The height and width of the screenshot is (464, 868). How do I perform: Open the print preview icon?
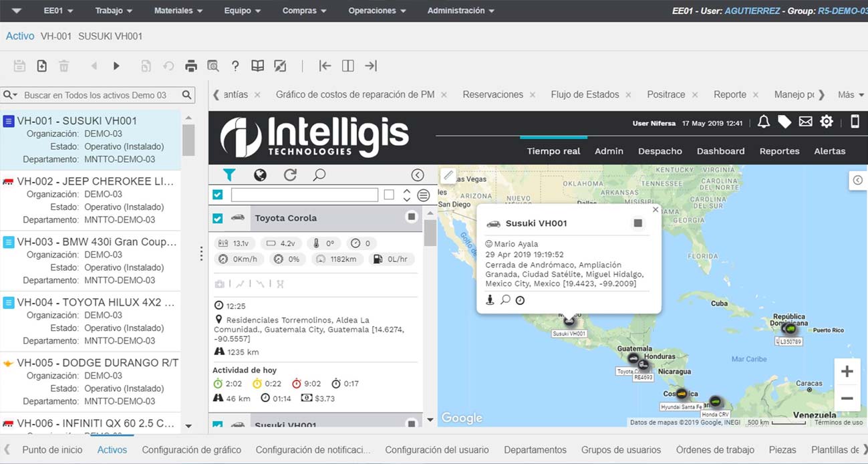pos(213,66)
